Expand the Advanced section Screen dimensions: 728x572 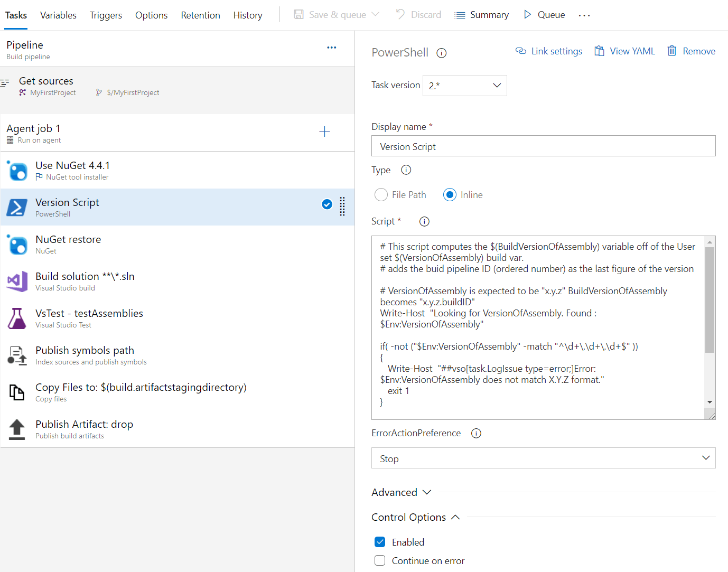(402, 492)
